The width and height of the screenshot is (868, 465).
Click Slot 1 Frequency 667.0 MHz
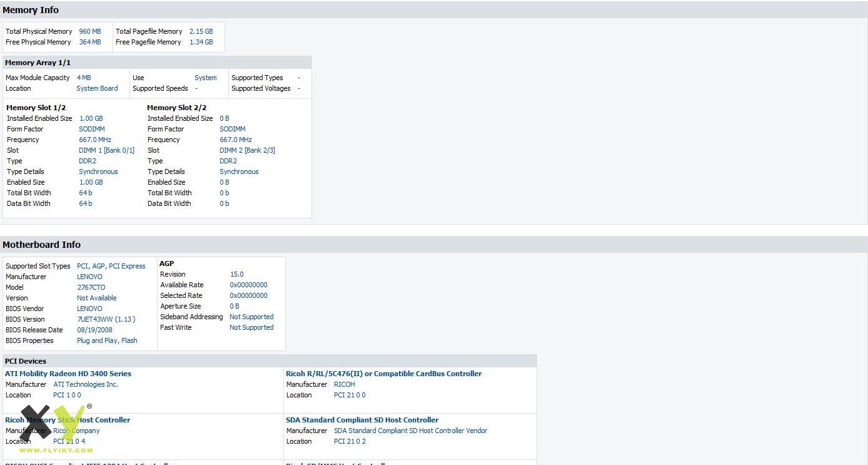point(95,140)
